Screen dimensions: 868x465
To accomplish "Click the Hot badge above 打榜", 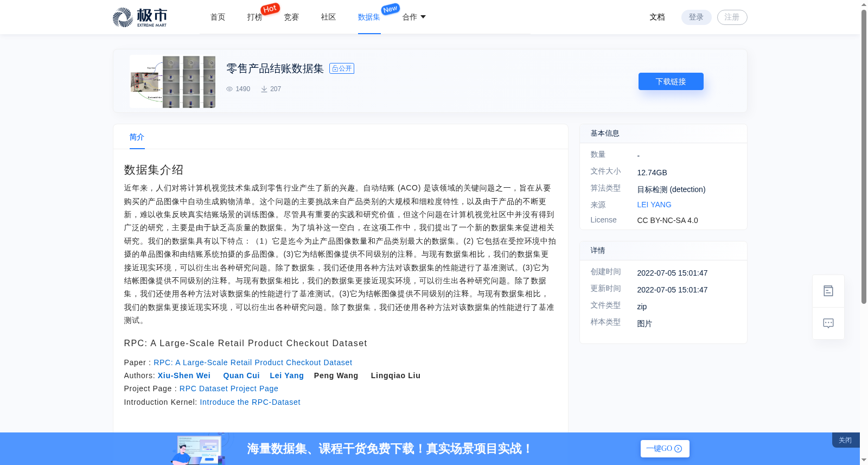I will pos(270,9).
